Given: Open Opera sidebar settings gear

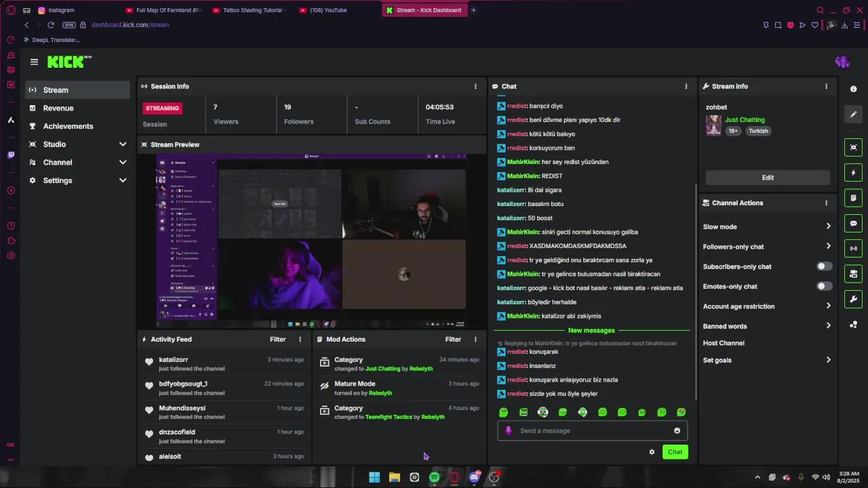Looking at the screenshot, I should (11, 256).
